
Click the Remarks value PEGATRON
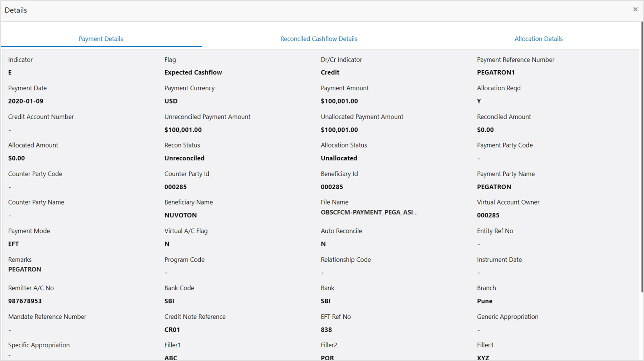click(x=25, y=269)
